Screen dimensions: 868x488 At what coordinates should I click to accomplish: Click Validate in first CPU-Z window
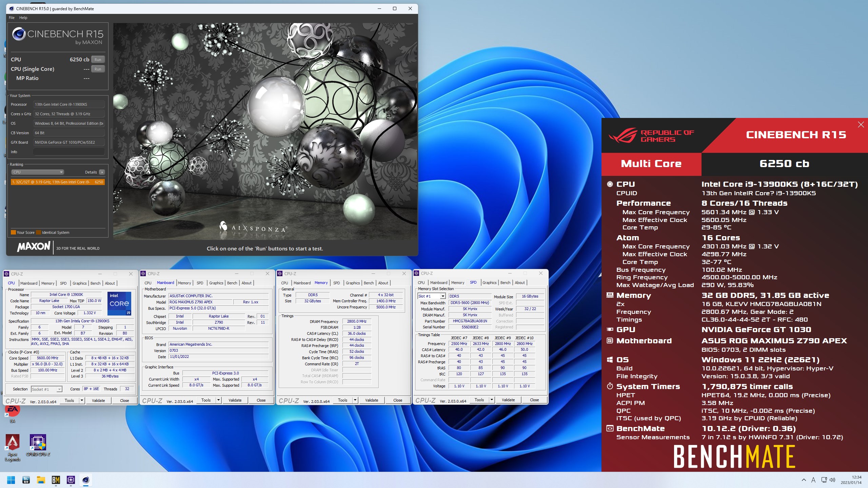[98, 401]
